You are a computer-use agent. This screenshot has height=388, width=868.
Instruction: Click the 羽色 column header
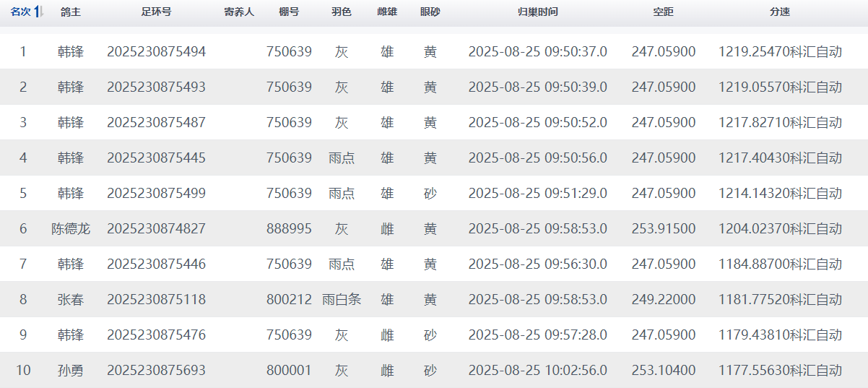coord(342,12)
